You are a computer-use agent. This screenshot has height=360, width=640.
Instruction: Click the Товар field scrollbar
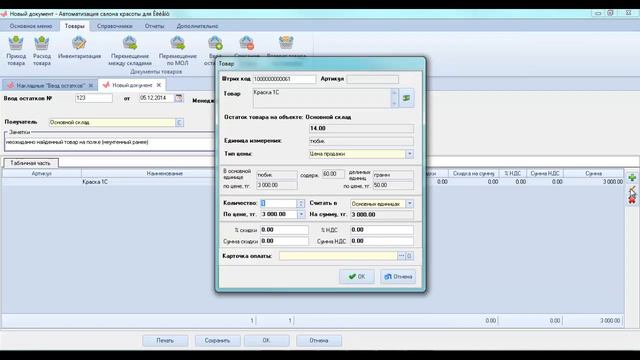tap(394, 98)
